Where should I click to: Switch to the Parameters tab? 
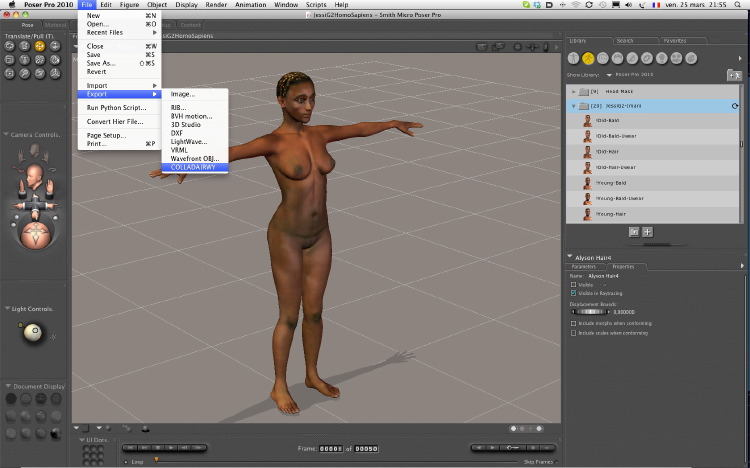585,267
